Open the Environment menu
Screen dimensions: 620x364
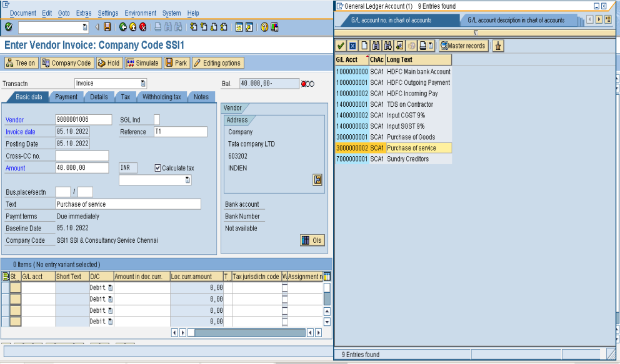point(140,12)
